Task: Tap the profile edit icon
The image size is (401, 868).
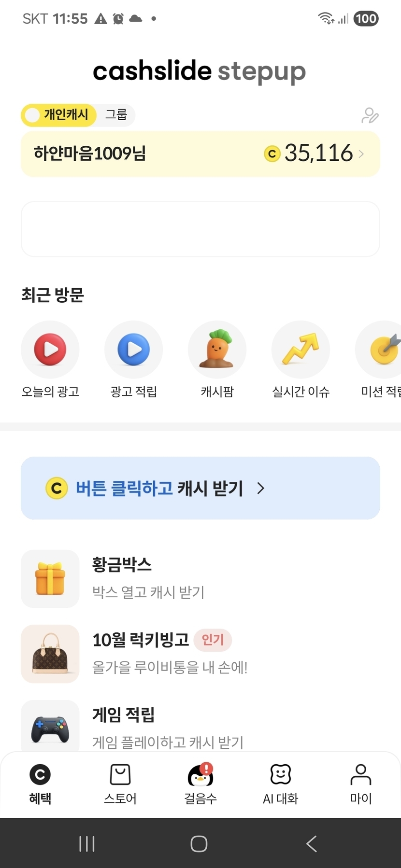Action: pos(370,116)
